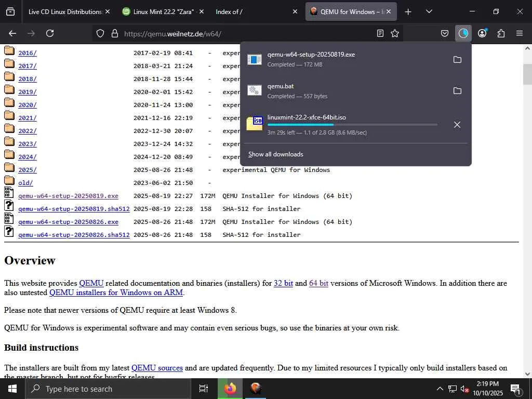The image size is (532, 399).
Task: Switch to Live CD Linux Distributions tab
Action: (64, 11)
